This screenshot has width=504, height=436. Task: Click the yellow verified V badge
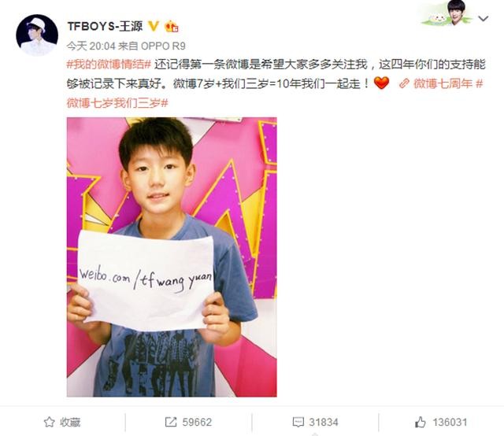point(154,26)
